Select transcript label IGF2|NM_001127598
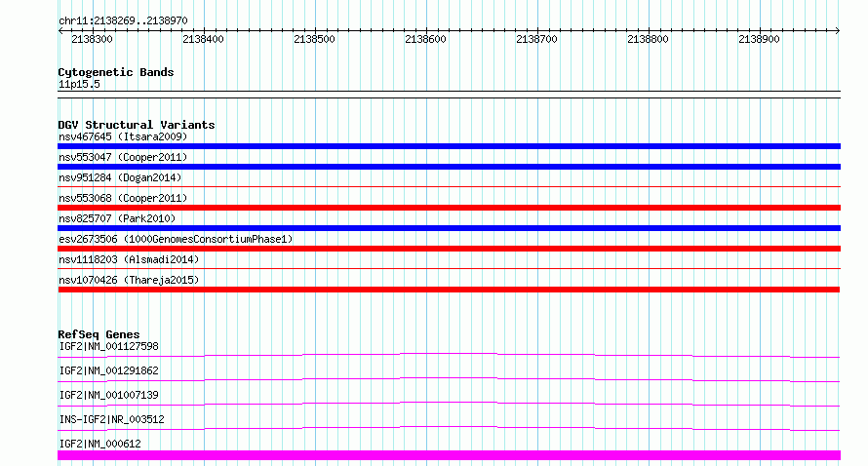 pyautogui.click(x=108, y=346)
